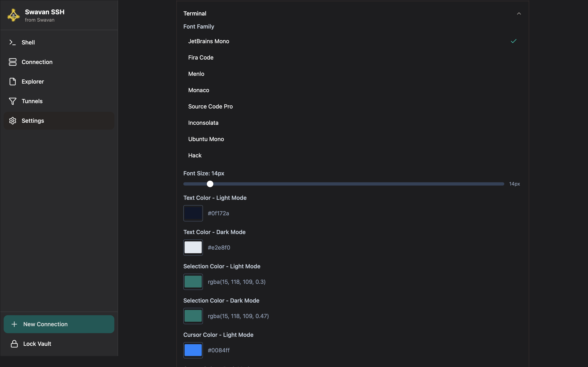This screenshot has height=367, width=588.
Task: Click the checkmark beside JetBrains Mono
Action: (x=513, y=41)
